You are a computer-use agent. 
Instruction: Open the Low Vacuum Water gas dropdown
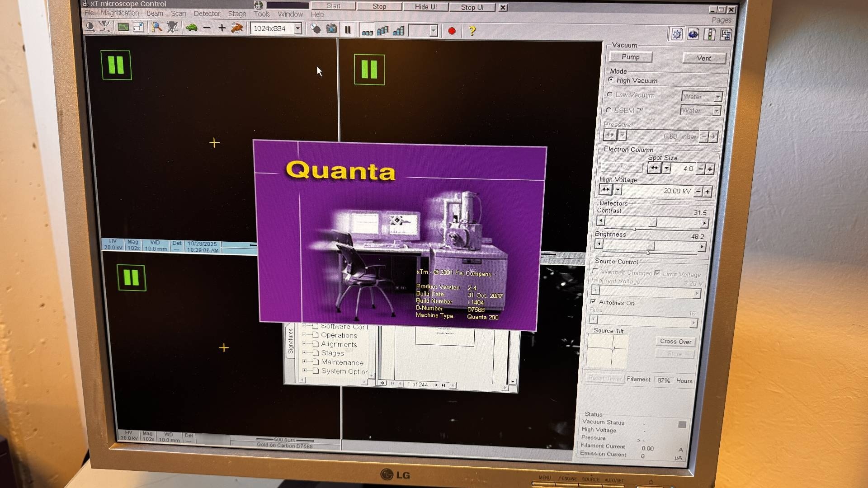[x=717, y=97]
